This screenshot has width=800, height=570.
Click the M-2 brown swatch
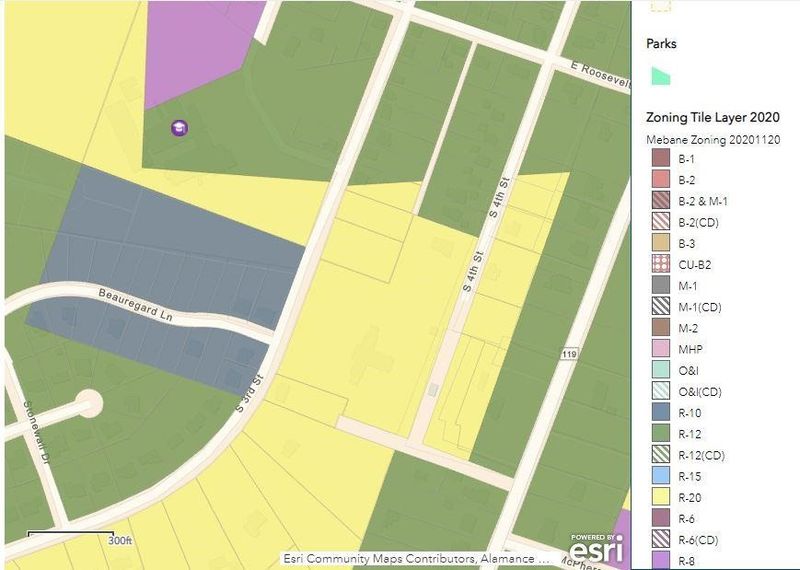pyautogui.click(x=661, y=327)
